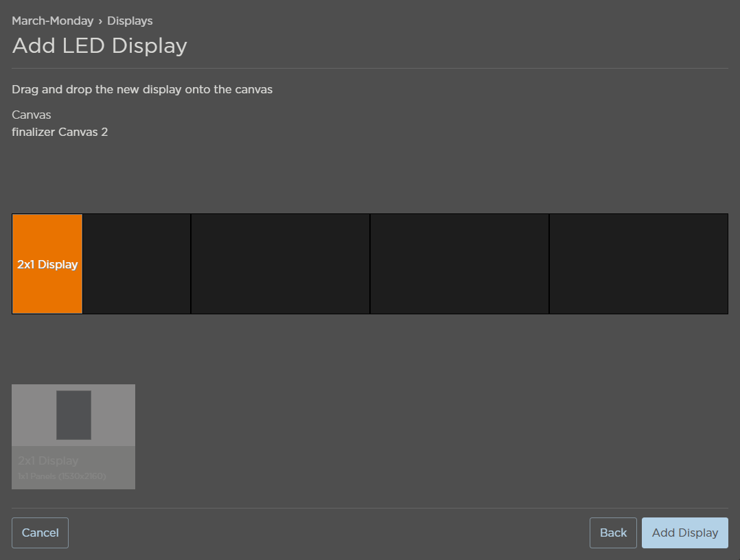Click the breadcrumb separator chevron

[100, 21]
